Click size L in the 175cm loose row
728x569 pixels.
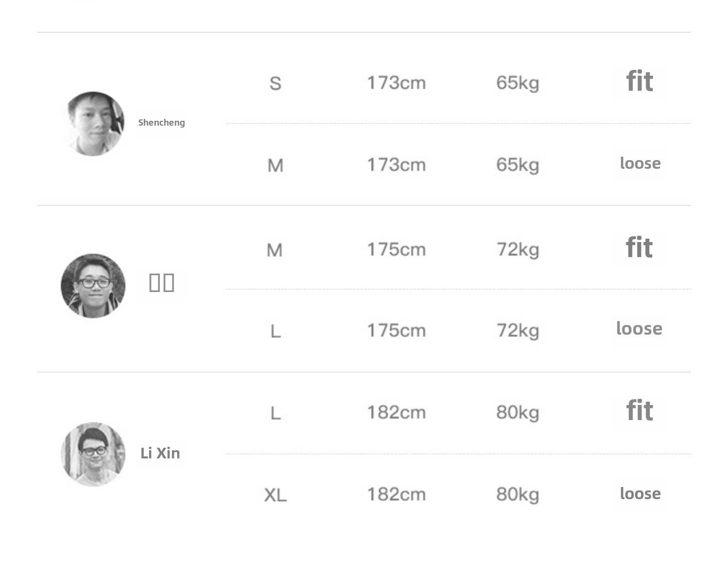275,332
